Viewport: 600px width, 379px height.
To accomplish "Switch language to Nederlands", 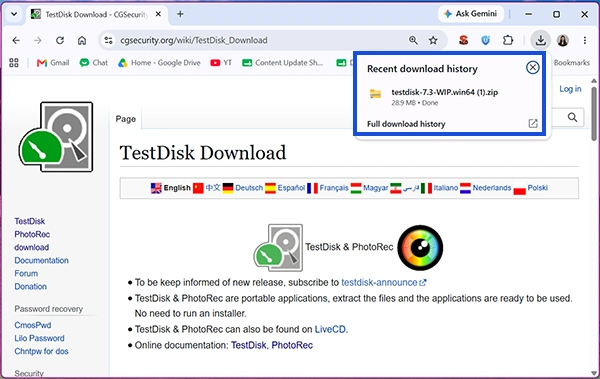I will tap(492, 188).
